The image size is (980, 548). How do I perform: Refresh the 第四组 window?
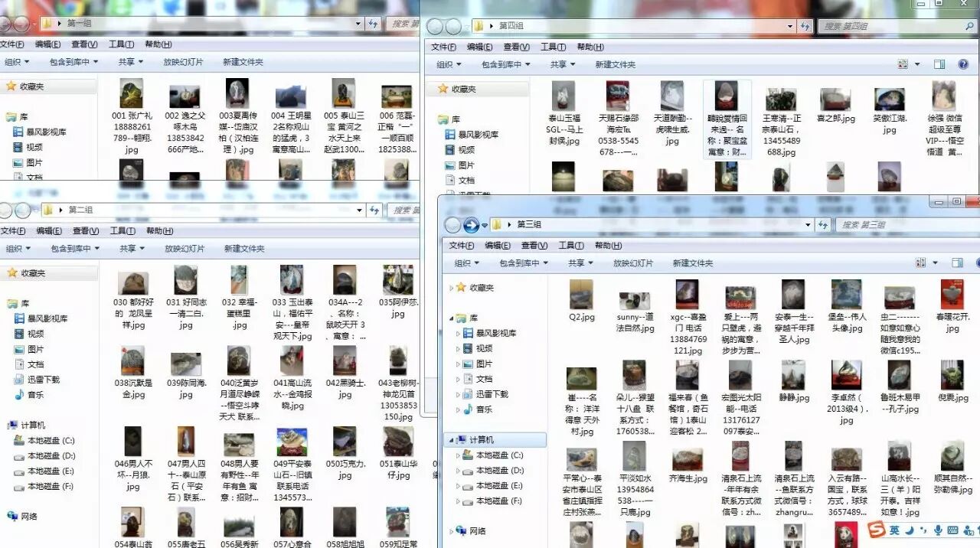pyautogui.click(x=805, y=26)
